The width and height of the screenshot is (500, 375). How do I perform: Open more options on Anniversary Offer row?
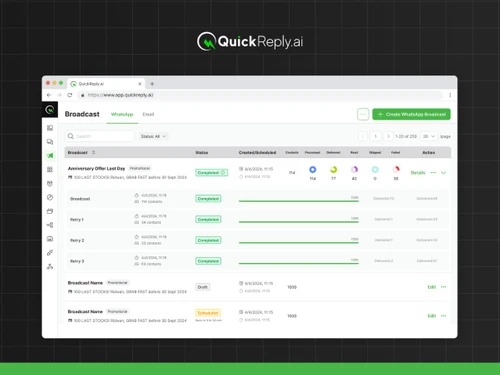pyautogui.click(x=433, y=172)
